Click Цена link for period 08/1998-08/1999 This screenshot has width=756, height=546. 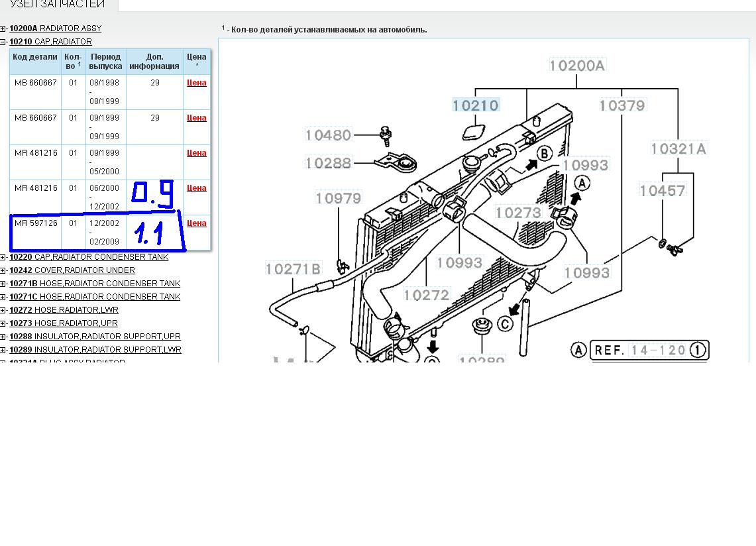point(197,83)
